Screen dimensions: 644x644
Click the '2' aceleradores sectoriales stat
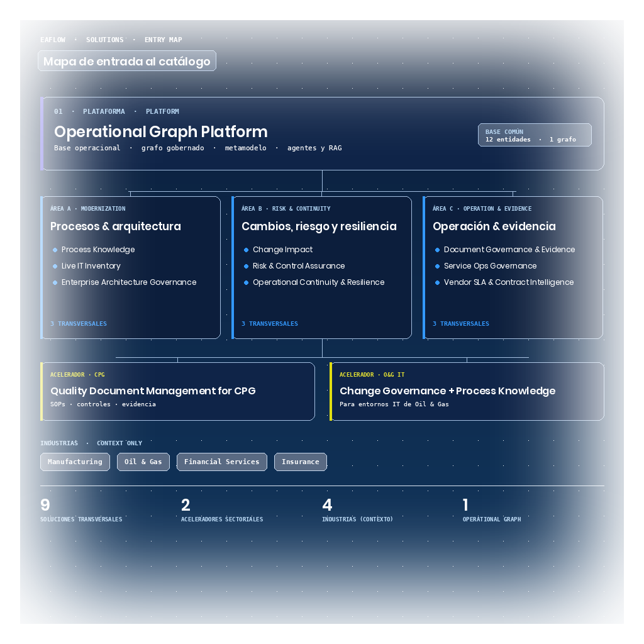tap(186, 505)
